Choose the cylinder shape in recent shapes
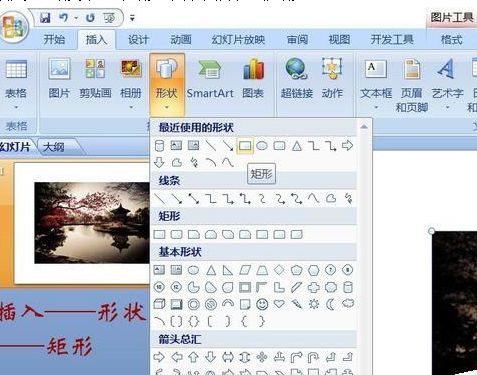Viewport: 477px width, 375px height. click(x=160, y=146)
